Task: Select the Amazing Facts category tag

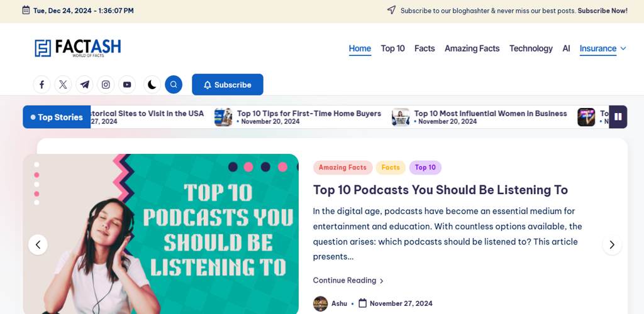Action: click(x=343, y=167)
